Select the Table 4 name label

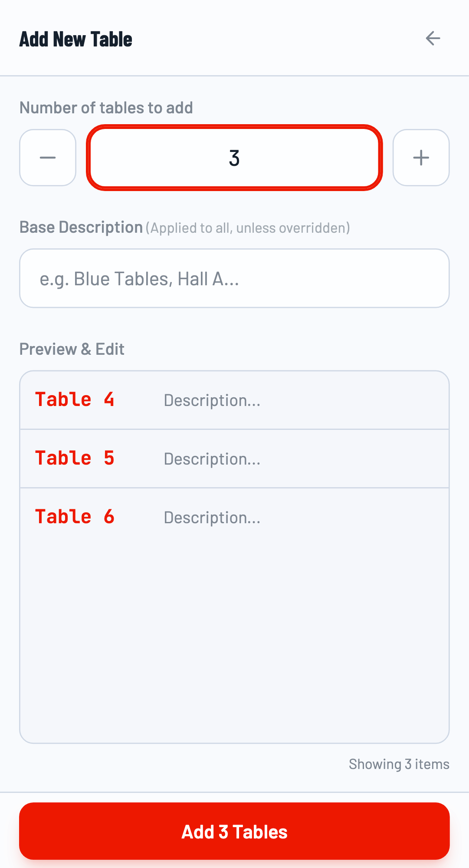[75, 399]
